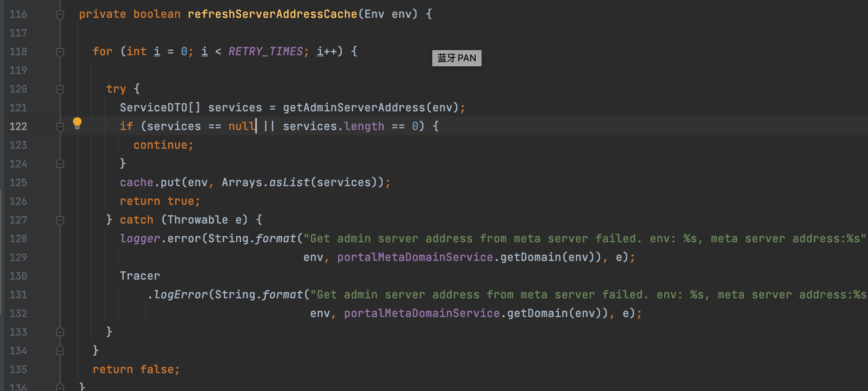Click line number 135 in the gutter
This screenshot has width=868, height=391.
18,370
